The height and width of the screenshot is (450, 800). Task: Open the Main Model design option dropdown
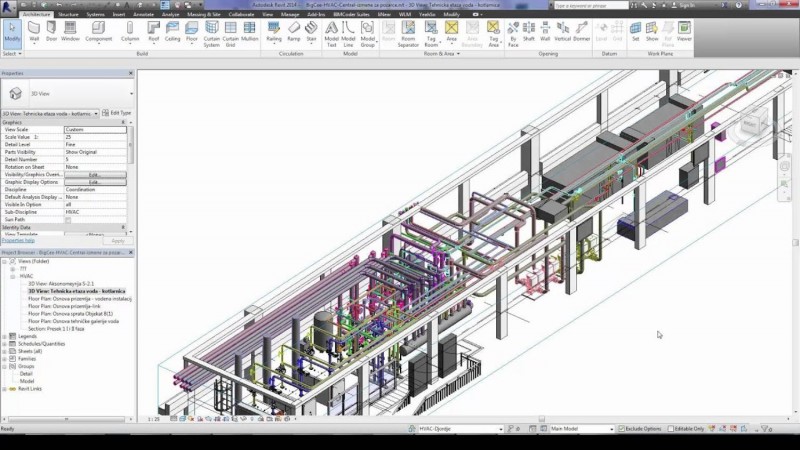(611, 429)
